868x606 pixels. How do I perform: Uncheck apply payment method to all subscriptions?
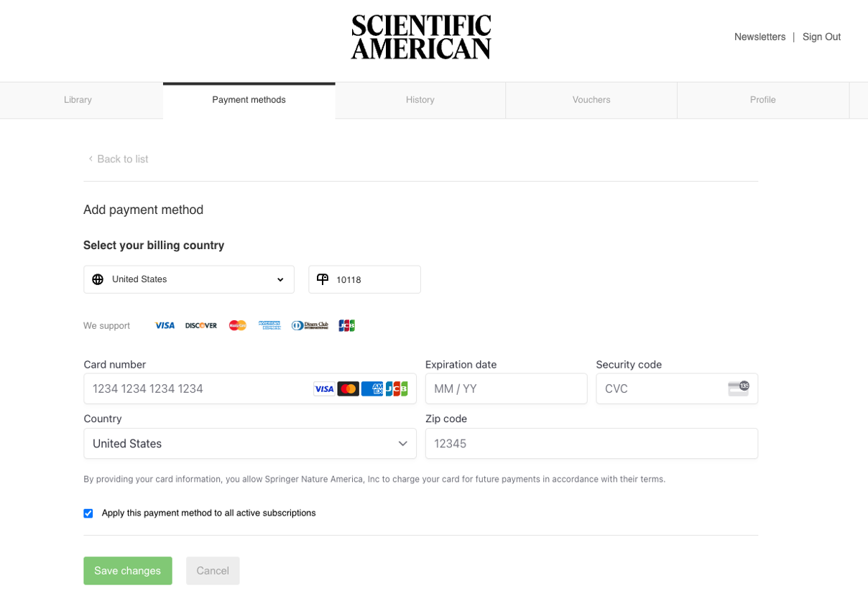coord(88,513)
